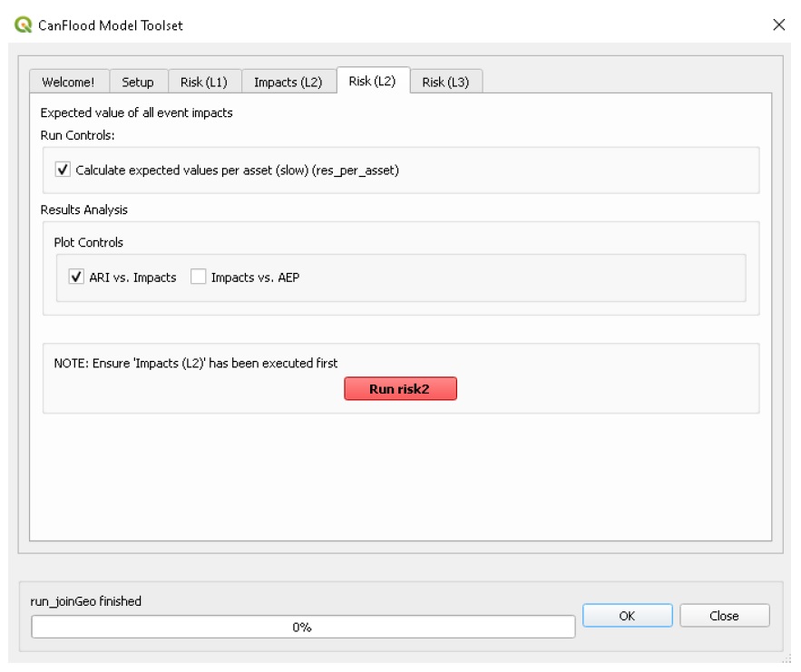Image resolution: width=801 pixels, height=672 pixels.
Task: Click the 'Run Controls:' label
Action: click(78, 135)
